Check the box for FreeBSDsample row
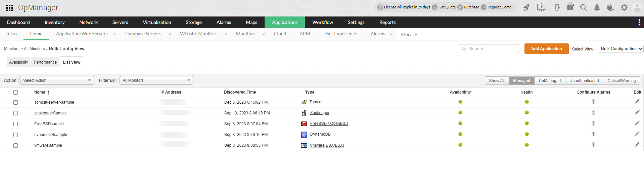 [x=15, y=124]
